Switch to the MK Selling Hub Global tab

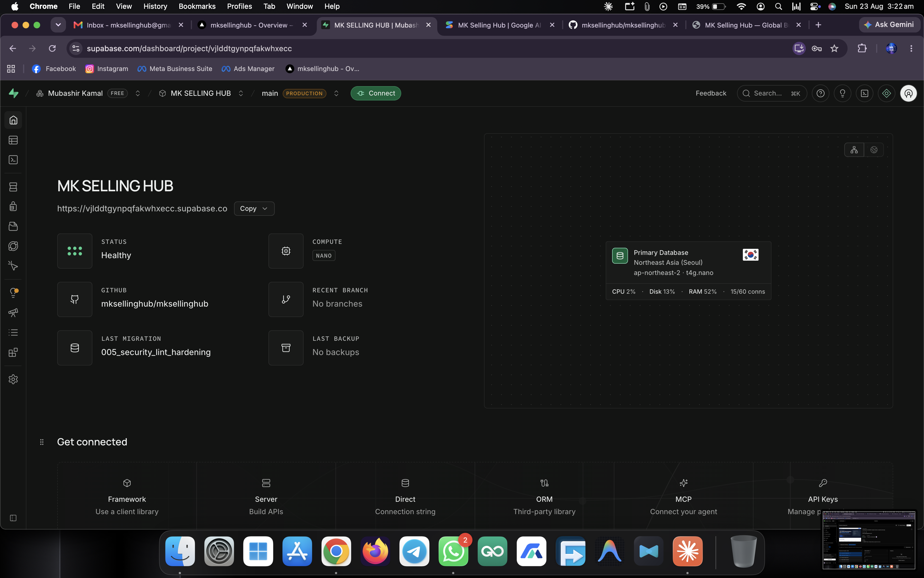[x=747, y=25]
